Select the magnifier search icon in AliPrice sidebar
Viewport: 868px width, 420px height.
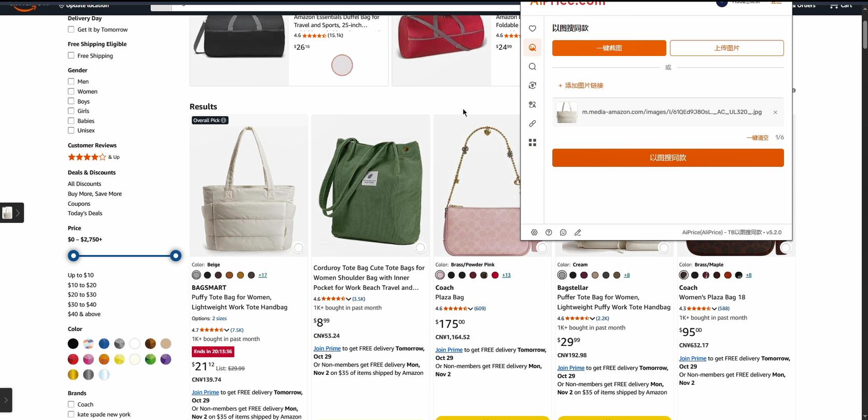click(533, 66)
